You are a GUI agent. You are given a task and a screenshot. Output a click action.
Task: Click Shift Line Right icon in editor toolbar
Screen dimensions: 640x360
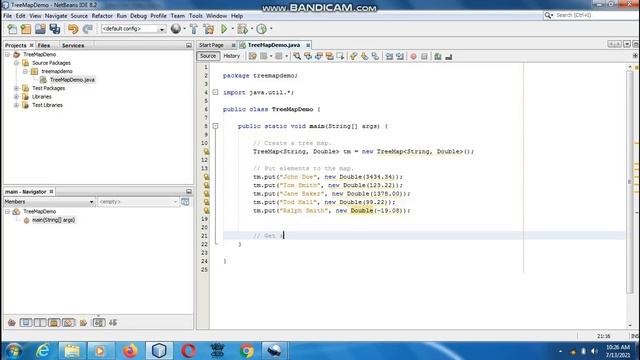coord(400,56)
